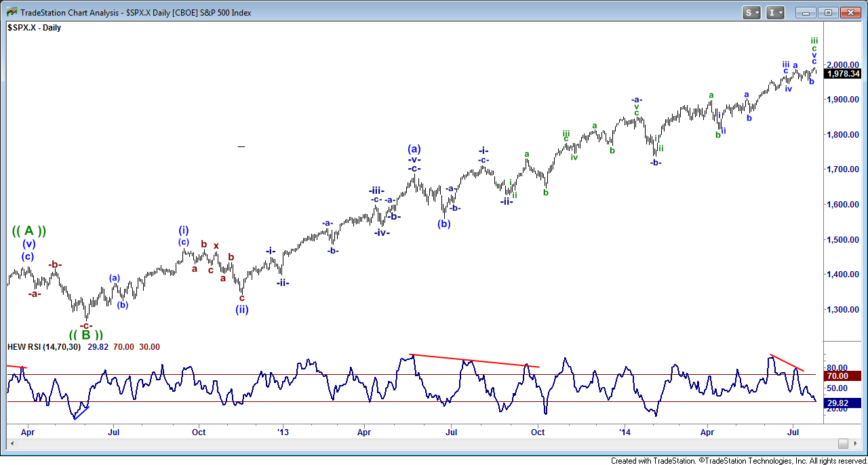Minimize the Chart Analysis window

click(806, 12)
